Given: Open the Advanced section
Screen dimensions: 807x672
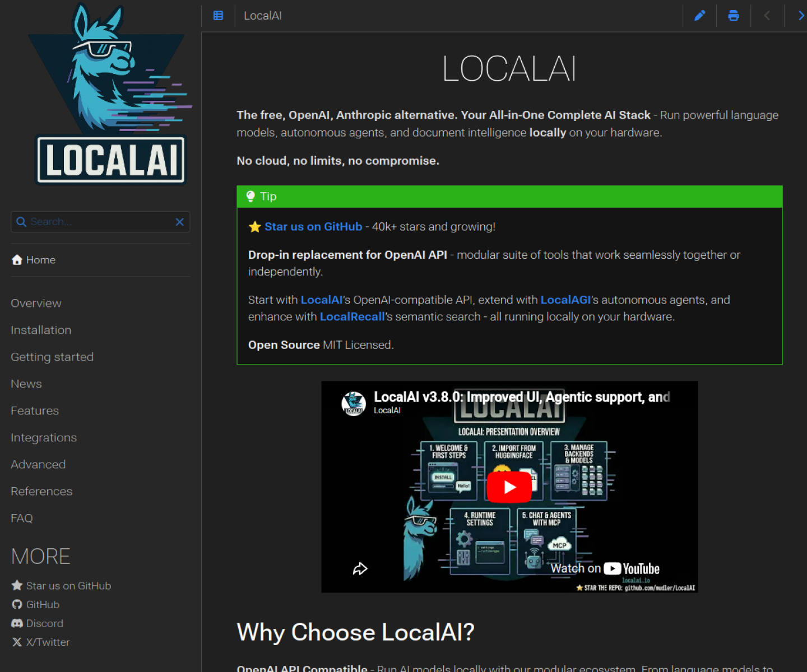Looking at the screenshot, I should pyautogui.click(x=38, y=464).
